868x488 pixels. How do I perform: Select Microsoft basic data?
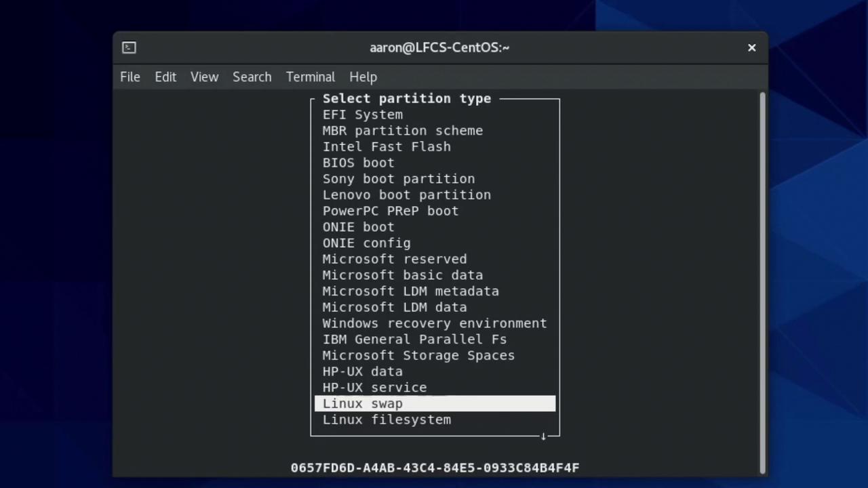tap(403, 275)
